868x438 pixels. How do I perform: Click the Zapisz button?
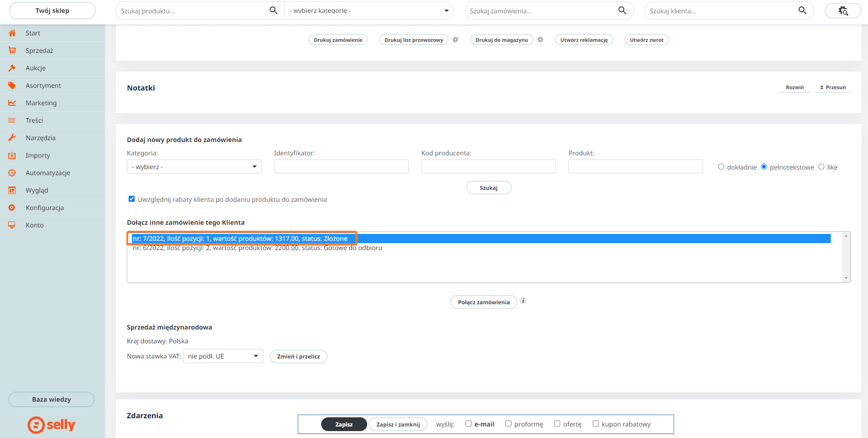pyautogui.click(x=344, y=424)
